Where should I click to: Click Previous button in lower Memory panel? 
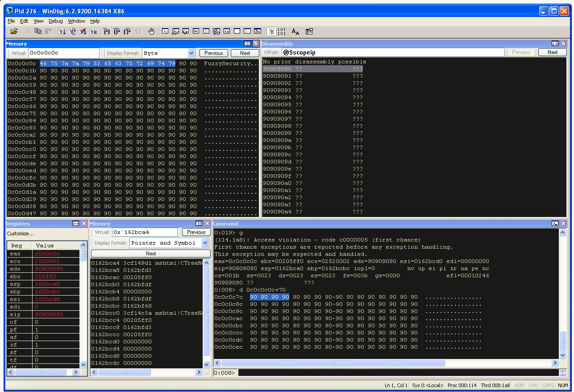point(196,232)
